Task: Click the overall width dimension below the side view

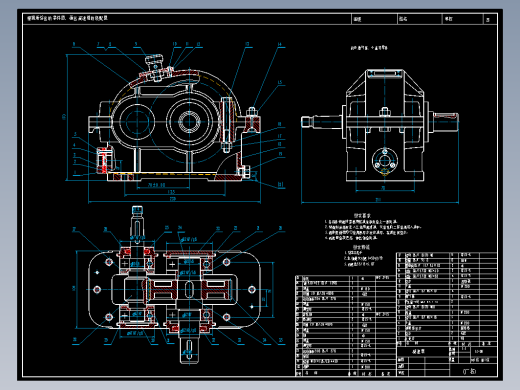Action: 378,200
